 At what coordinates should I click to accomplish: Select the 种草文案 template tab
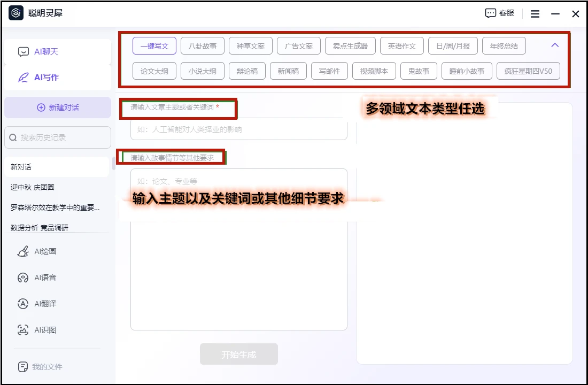pos(251,46)
